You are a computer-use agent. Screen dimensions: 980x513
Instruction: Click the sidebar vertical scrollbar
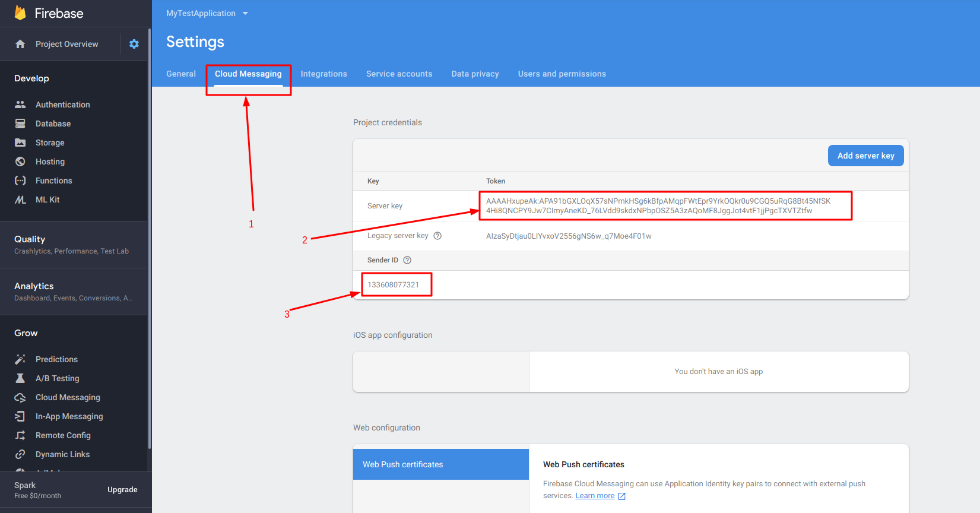150,237
